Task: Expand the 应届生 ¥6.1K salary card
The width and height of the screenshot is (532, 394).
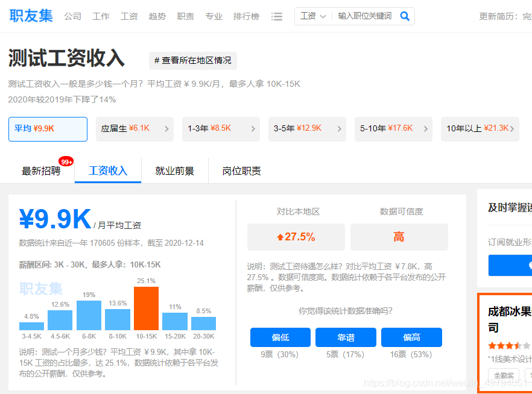Action: point(134,128)
